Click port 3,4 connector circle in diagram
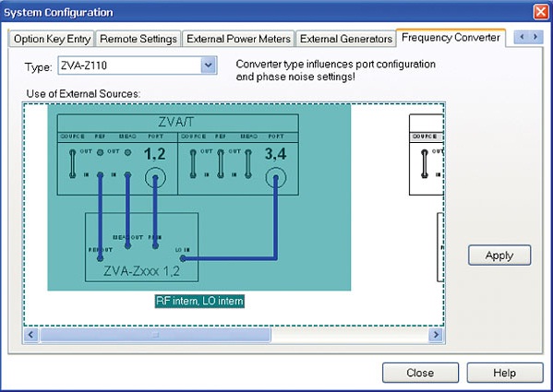The height and width of the screenshot is (392, 553). tap(276, 177)
